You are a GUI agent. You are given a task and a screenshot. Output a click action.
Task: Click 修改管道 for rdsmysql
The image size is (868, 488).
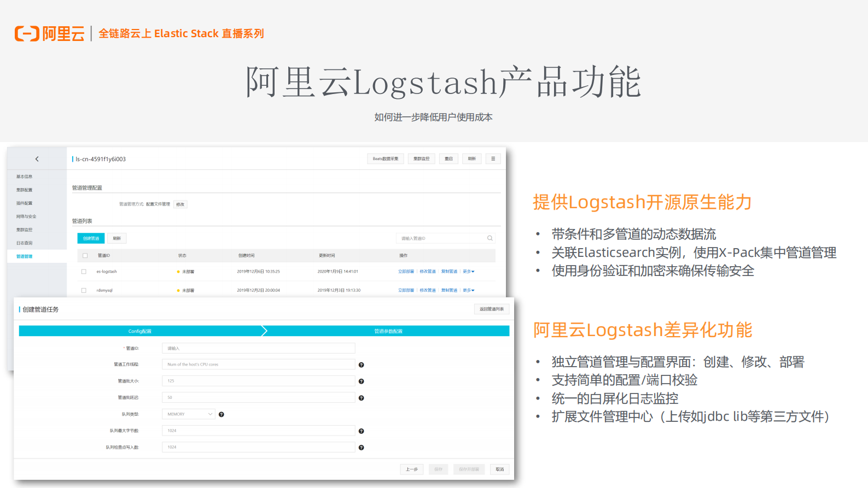[428, 291]
